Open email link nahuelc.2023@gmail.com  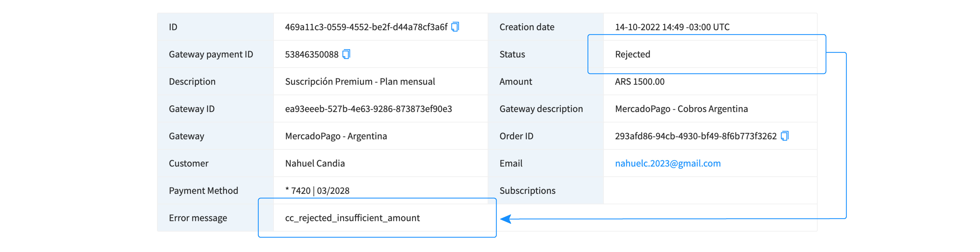(x=668, y=163)
